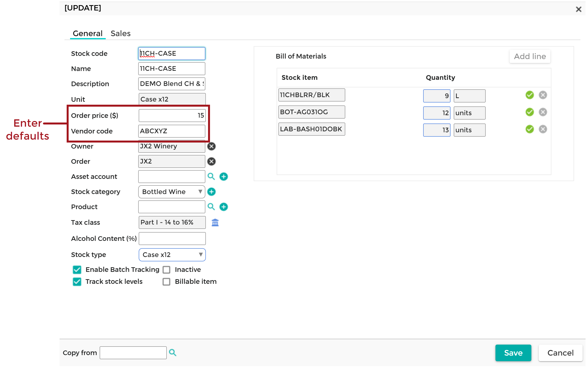The height and width of the screenshot is (369, 588).
Task: Search for an Asset account
Action: point(211,176)
